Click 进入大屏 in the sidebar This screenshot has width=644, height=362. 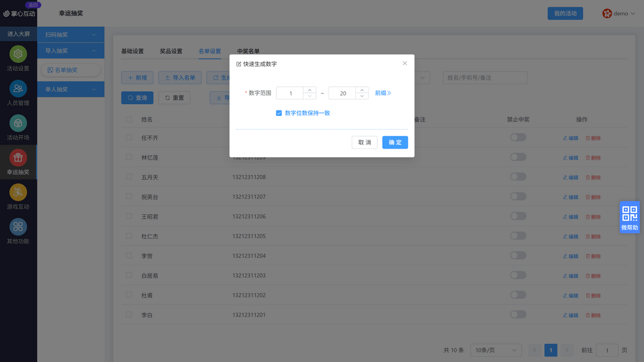[18, 34]
